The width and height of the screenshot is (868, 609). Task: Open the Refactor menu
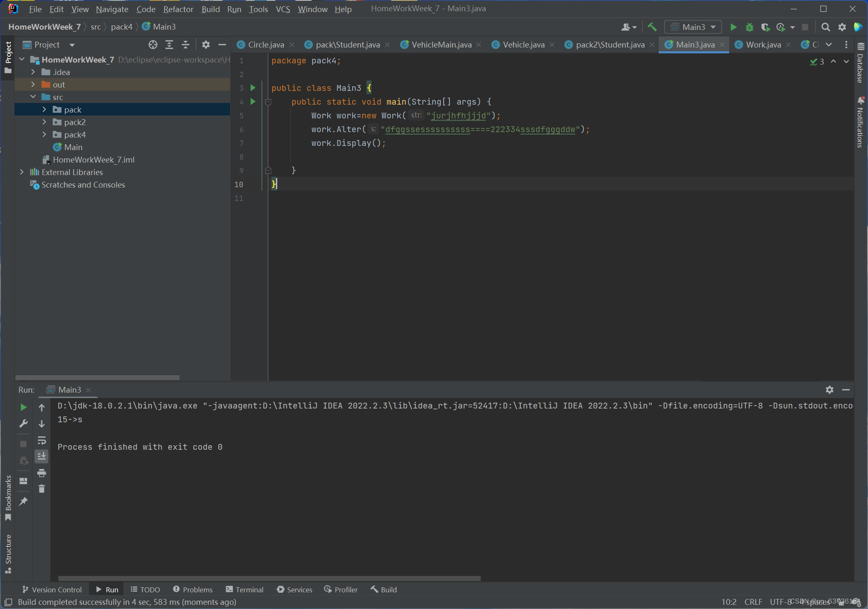tap(178, 9)
